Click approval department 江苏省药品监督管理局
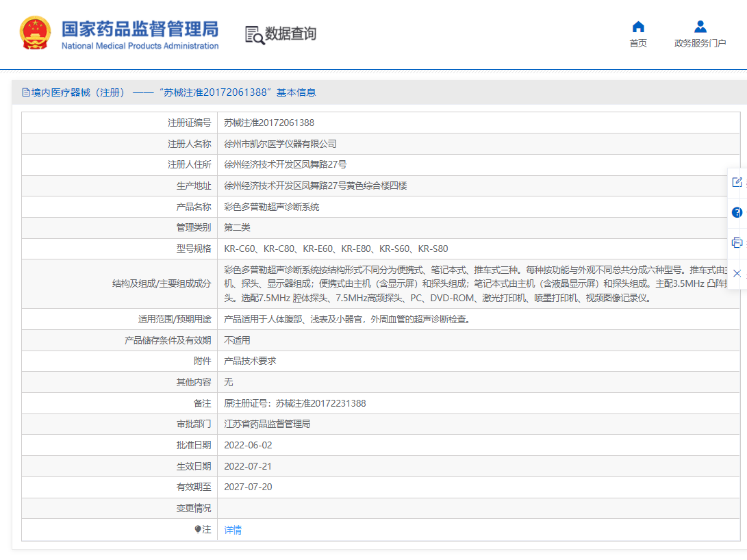Screen dimensions: 747x560 coord(267,424)
